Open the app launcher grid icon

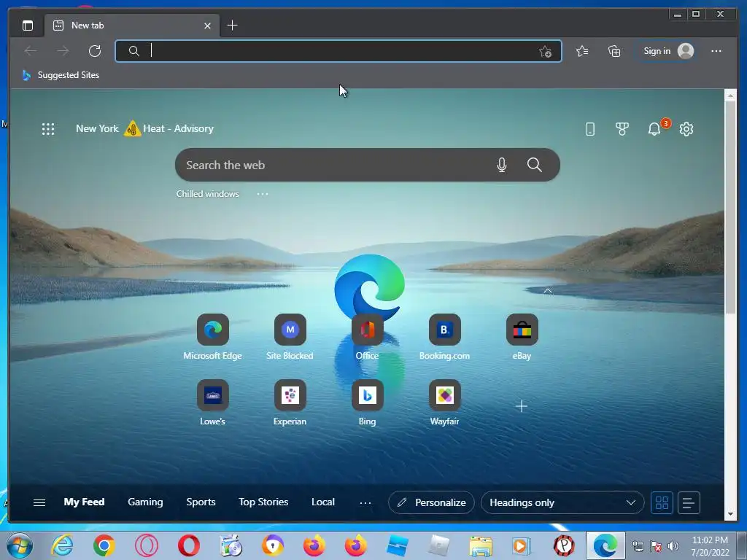pos(48,129)
